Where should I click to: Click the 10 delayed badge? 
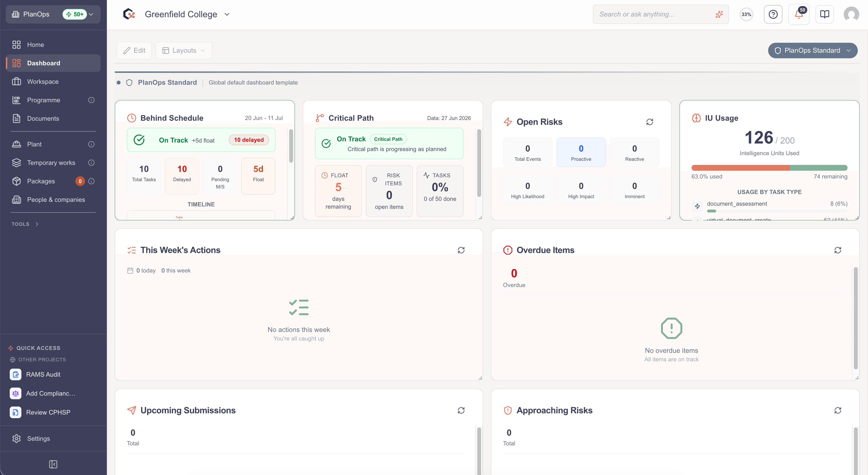pos(249,140)
